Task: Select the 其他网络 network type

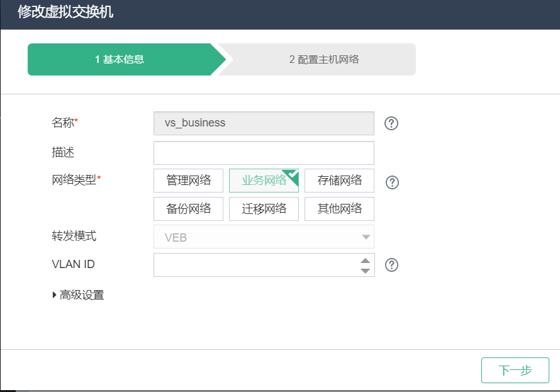Action: coord(339,209)
